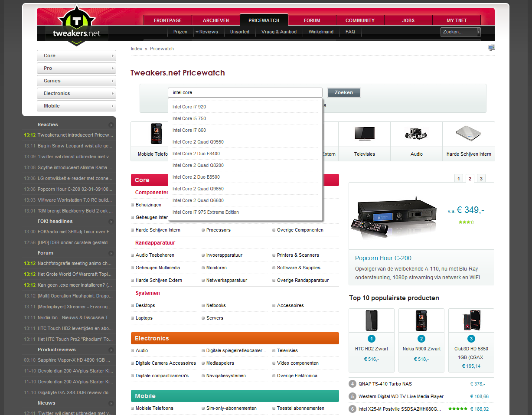
Task: Switch to the COMMUNITY tab
Action: point(360,20)
